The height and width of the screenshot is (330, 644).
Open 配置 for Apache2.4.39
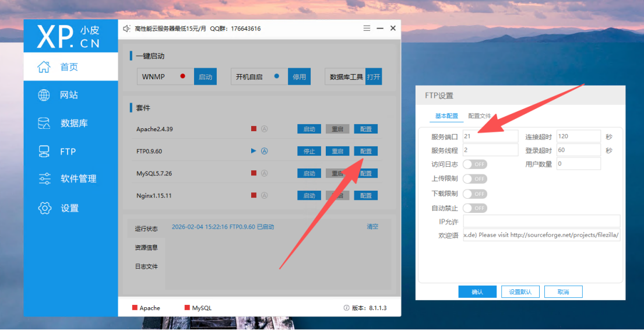click(366, 129)
